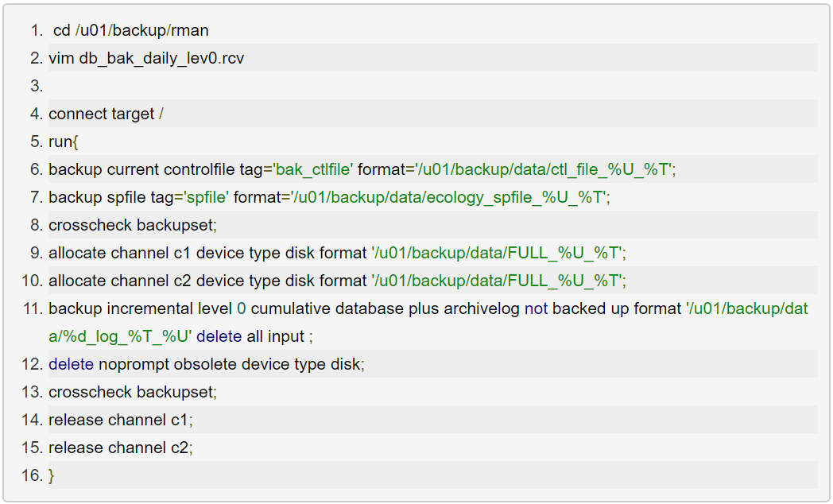Click the 'backup incremental level' text

(x=140, y=308)
